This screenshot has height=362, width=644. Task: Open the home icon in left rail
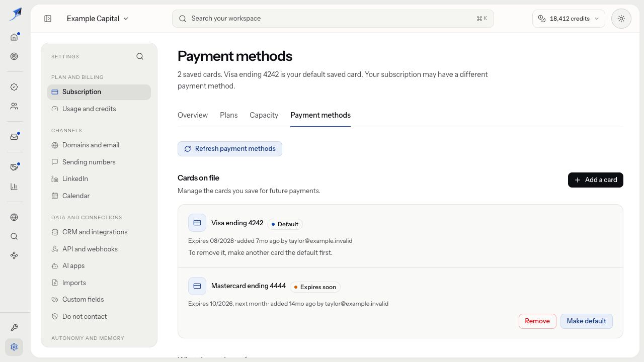[14, 37]
